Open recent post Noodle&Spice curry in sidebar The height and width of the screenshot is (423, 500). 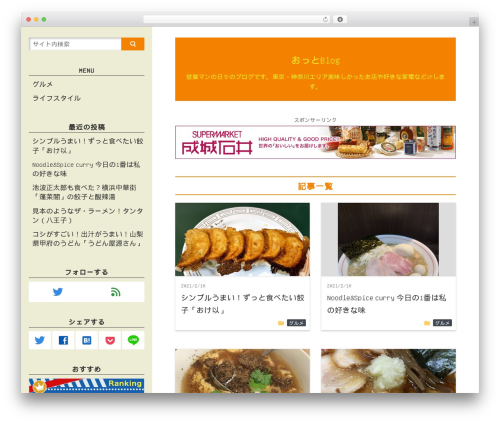click(86, 169)
